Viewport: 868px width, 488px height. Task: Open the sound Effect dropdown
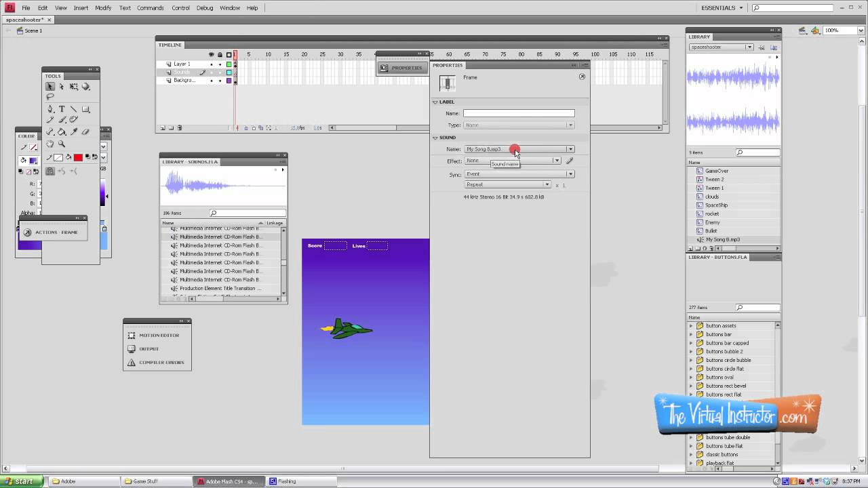(556, 161)
